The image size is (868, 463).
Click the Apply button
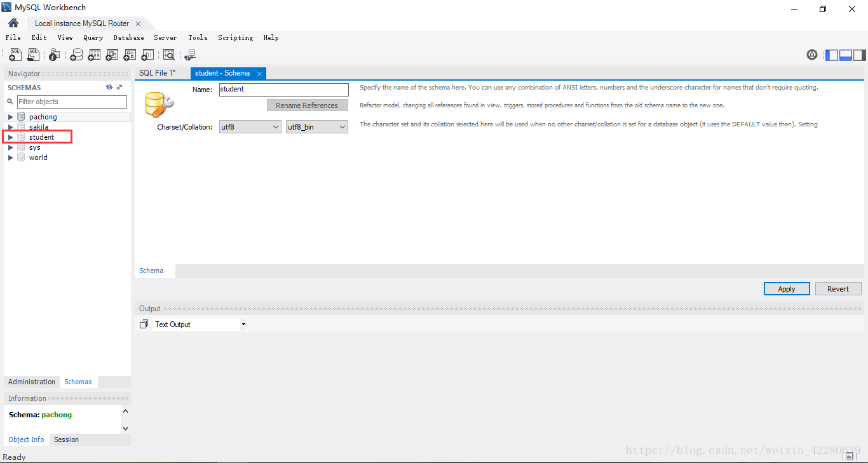click(x=787, y=289)
